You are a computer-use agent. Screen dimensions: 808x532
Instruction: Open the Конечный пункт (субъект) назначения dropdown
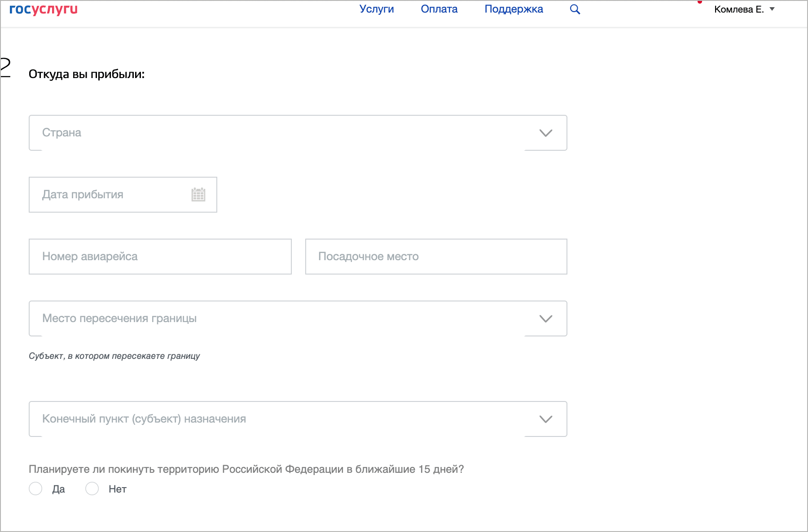click(x=298, y=419)
